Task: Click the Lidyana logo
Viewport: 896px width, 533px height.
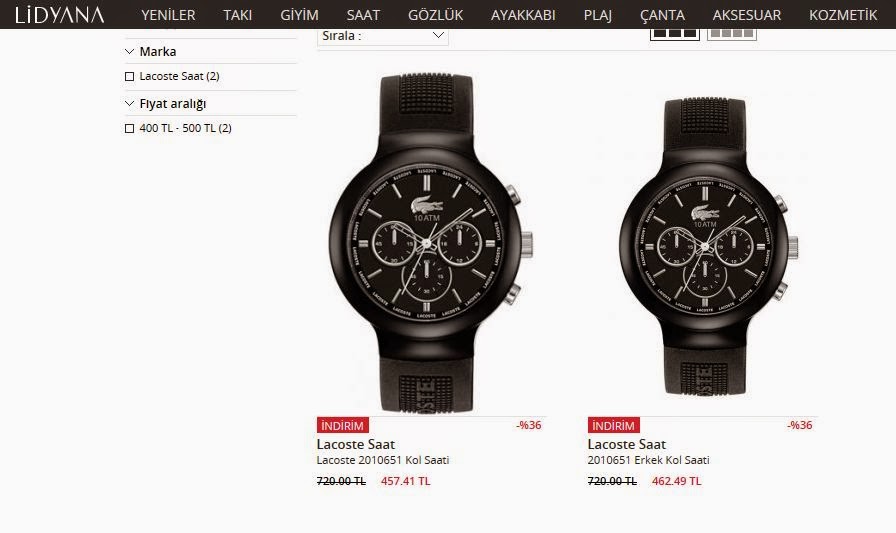Action: pyautogui.click(x=59, y=15)
